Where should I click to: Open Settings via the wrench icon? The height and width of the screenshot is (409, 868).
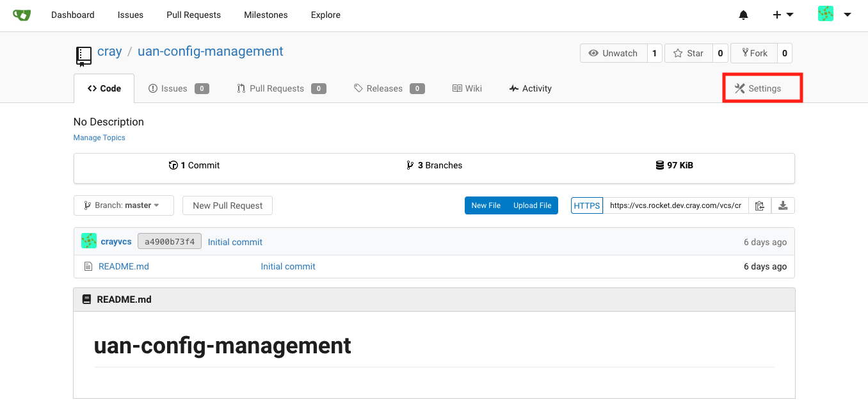(x=740, y=88)
